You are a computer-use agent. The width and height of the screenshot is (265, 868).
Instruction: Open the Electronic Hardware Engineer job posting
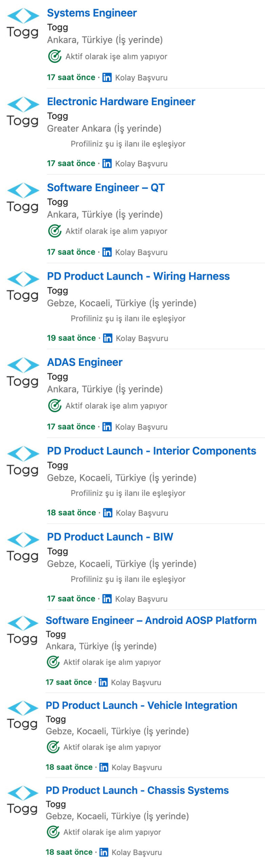[121, 101]
